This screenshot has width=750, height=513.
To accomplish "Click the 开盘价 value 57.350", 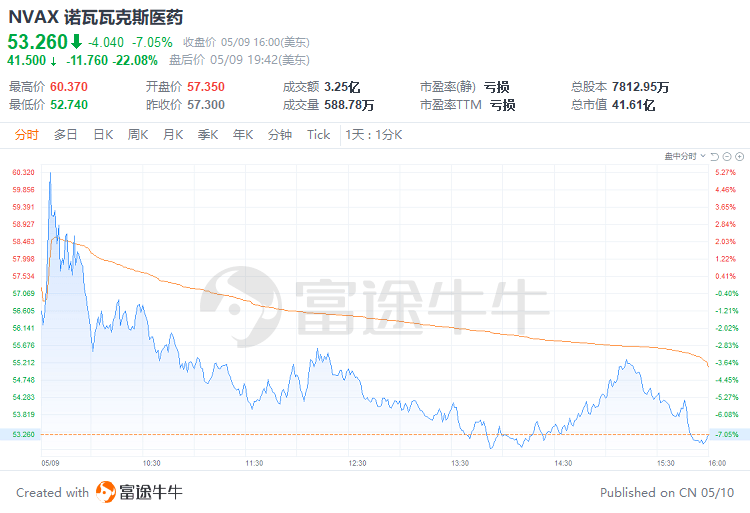I will click(x=206, y=87).
